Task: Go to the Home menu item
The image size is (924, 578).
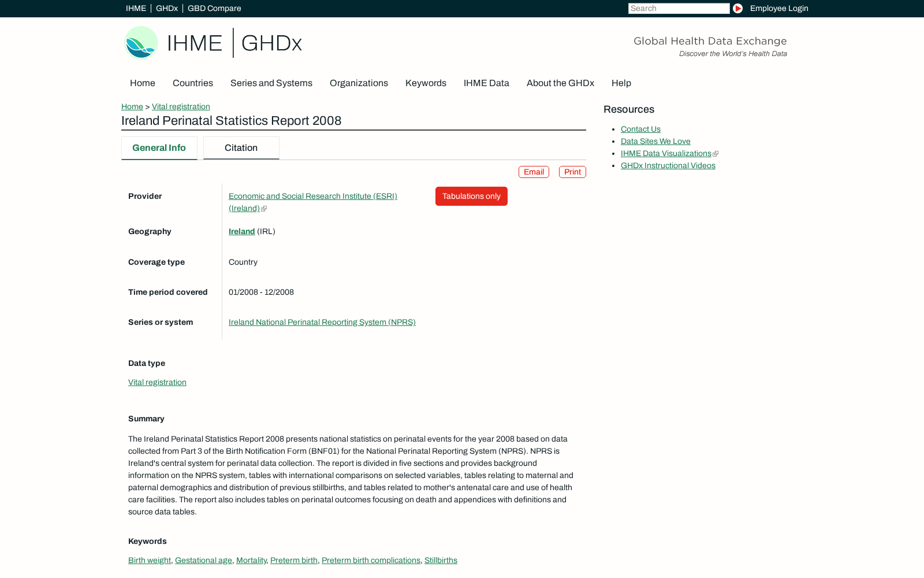Action: pyautogui.click(x=143, y=83)
